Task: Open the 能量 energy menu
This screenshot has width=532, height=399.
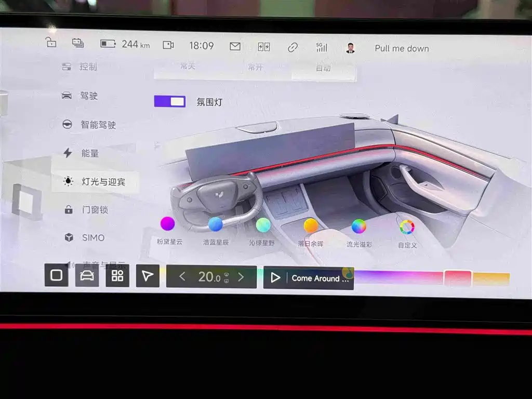Action: [81, 153]
